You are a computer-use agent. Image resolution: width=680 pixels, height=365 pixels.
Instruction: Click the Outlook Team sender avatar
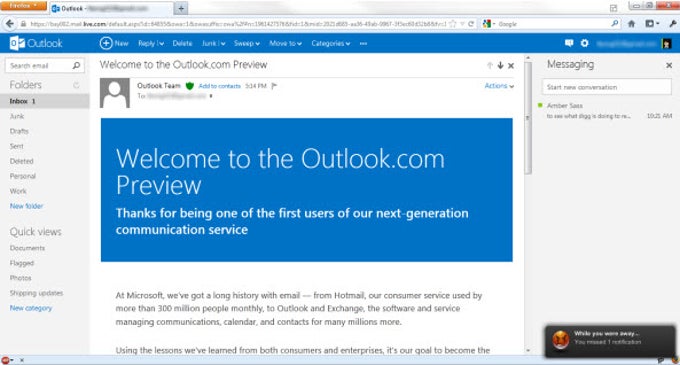point(115,93)
